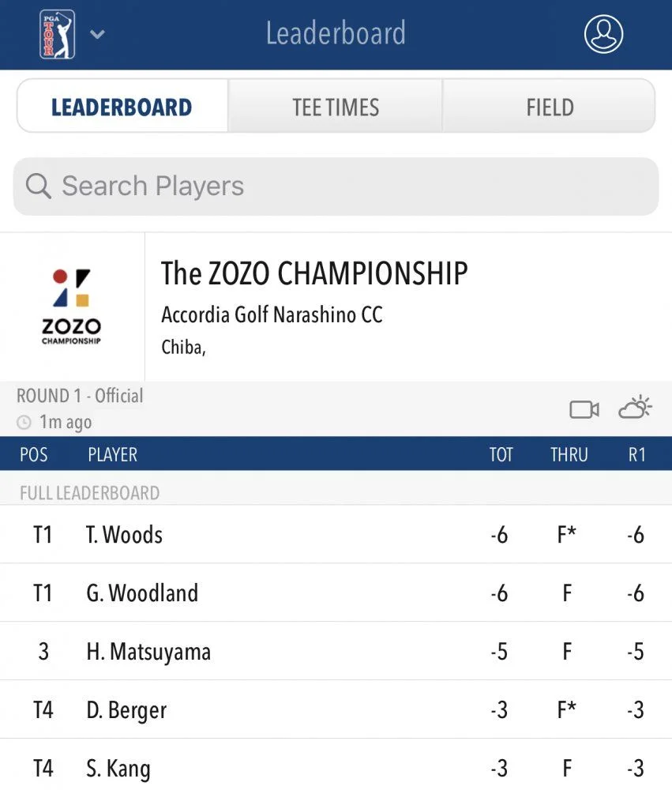Switch to the Field tab
The height and width of the screenshot is (790, 672).
click(x=550, y=107)
